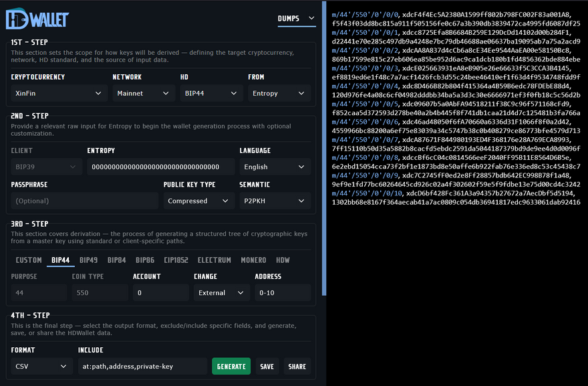The height and width of the screenshot is (386, 588).
Task: Click the Account number field
Action: coord(160,293)
